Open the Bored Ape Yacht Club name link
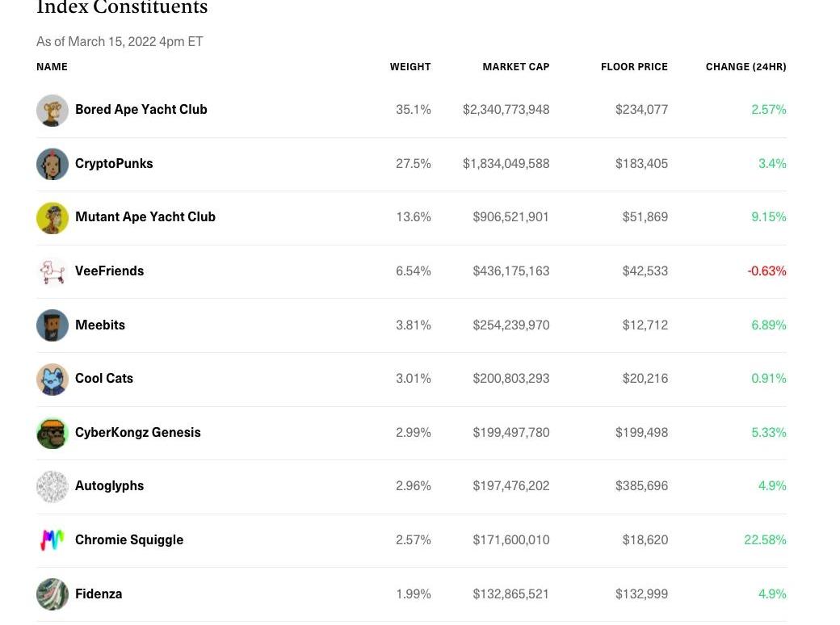The height and width of the screenshot is (625, 840). tap(141, 110)
